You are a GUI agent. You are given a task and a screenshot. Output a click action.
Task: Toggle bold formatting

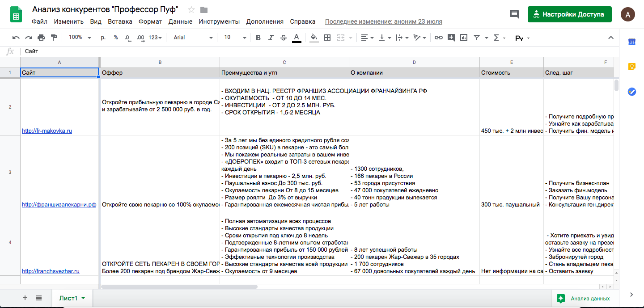click(258, 38)
